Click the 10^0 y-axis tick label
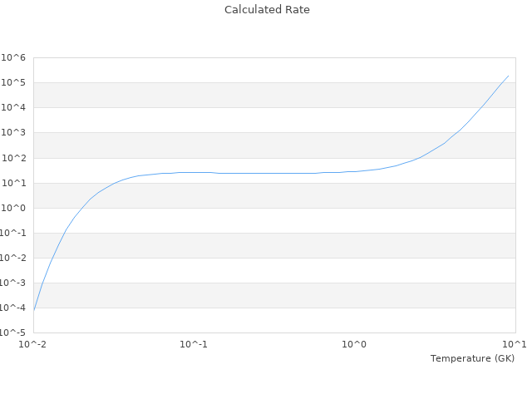Image resolution: width=532 pixels, height=399 pixels. coord(14,208)
